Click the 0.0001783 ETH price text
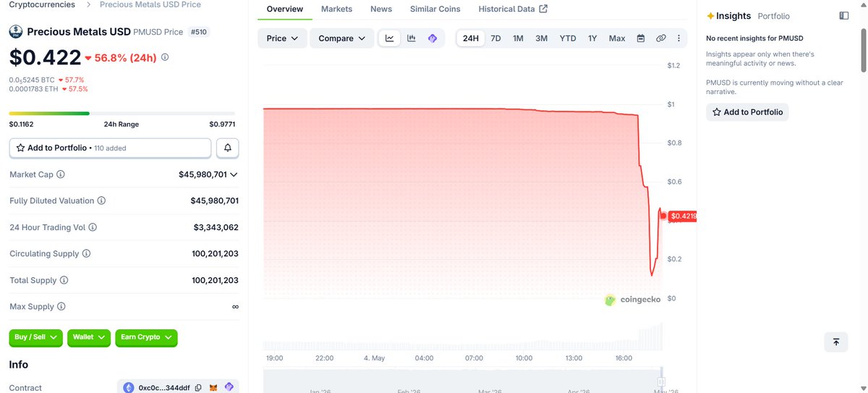868x393 pixels. pyautogui.click(x=34, y=89)
